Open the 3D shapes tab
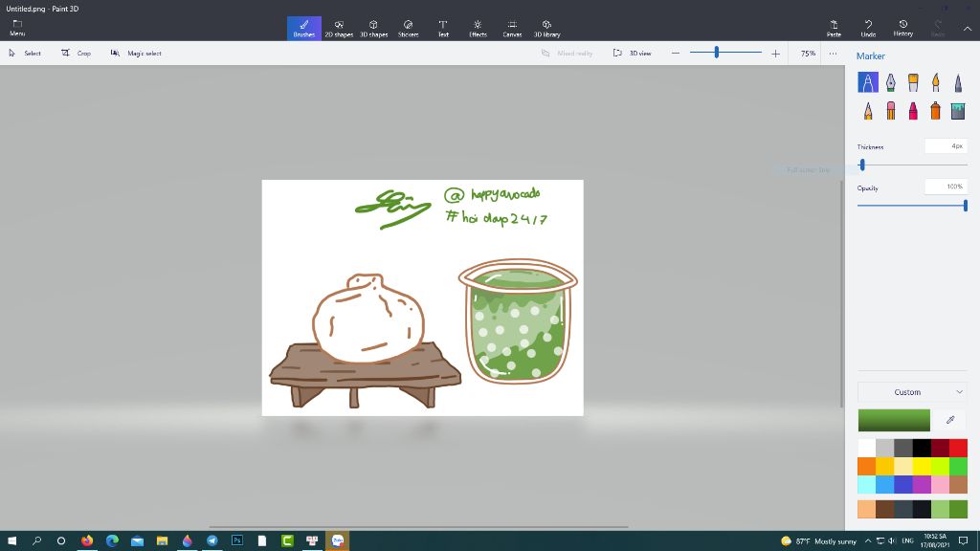The image size is (980, 551). [374, 28]
